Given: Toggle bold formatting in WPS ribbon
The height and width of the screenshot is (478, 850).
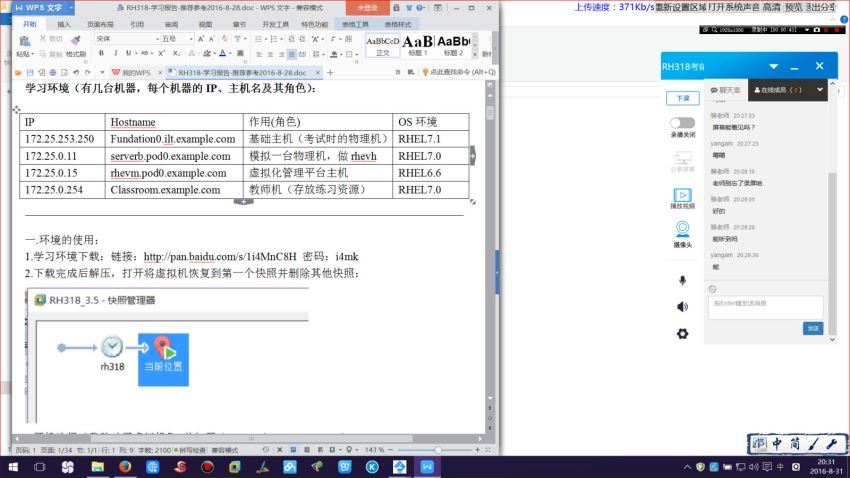Looking at the screenshot, I should click(101, 53).
